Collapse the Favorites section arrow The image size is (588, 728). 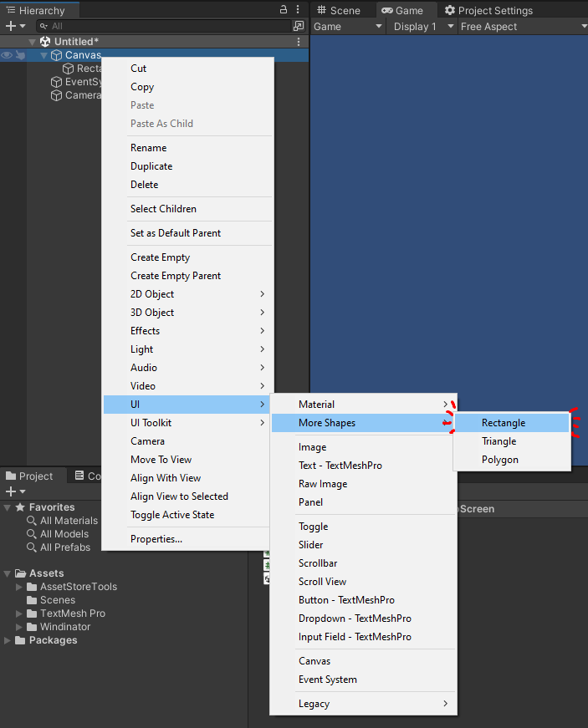click(x=8, y=507)
